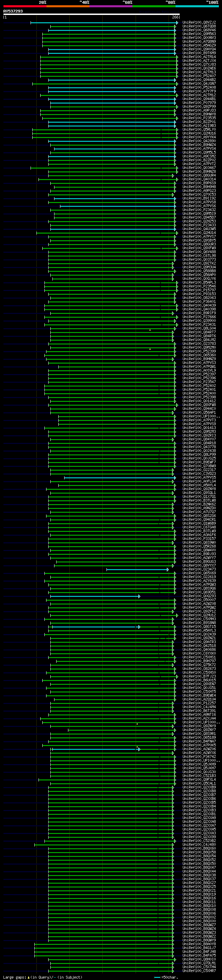Click the UniRef100_A2TM14 label
The width and height of the screenshot is (222, 980).
point(199,57)
